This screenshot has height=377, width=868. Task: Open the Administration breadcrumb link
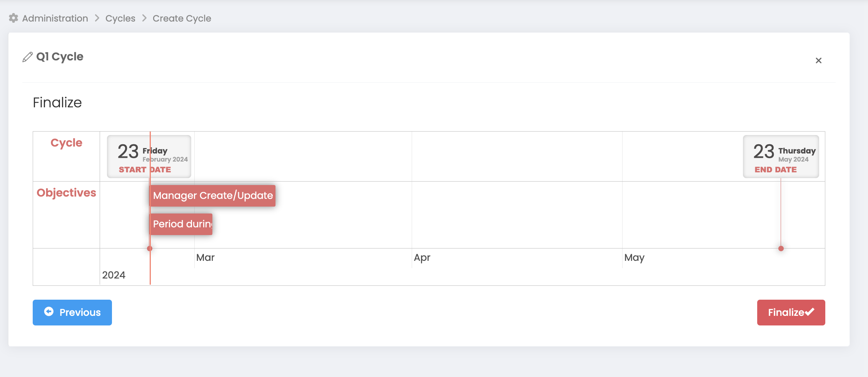click(55, 18)
